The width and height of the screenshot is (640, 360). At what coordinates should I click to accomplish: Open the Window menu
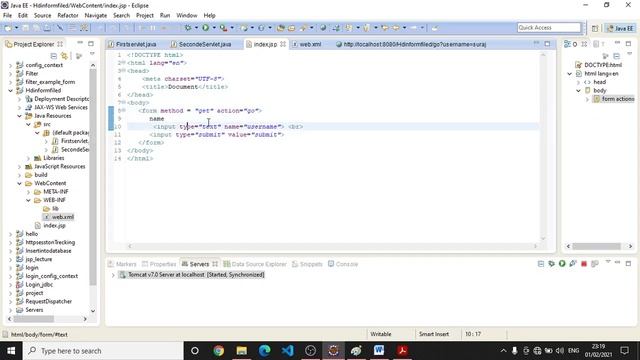pyautogui.click(x=187, y=16)
